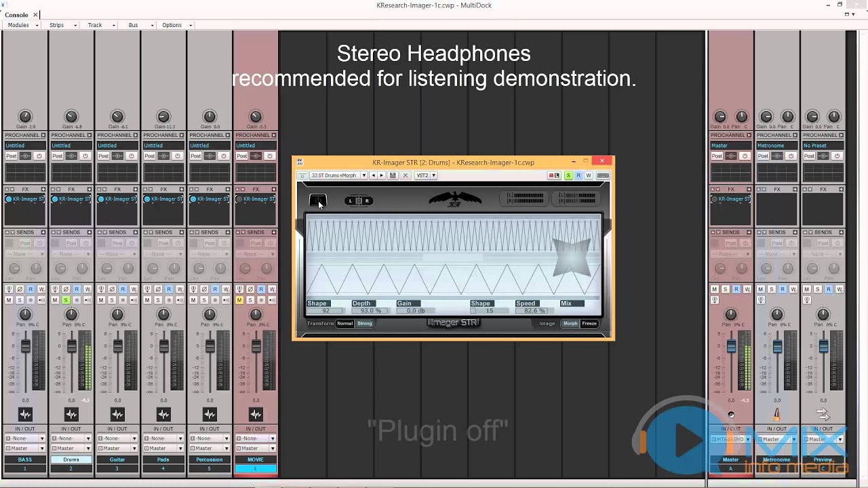This screenshot has height=488, width=868.
Task: Click KR-Imager effect in Master FX bin
Action: [x=731, y=199]
